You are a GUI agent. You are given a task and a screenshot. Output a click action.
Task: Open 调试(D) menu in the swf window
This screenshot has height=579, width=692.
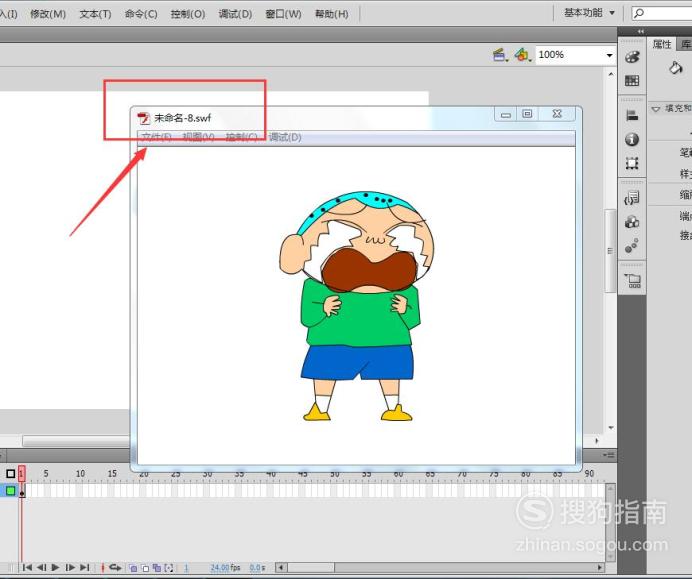(x=285, y=137)
